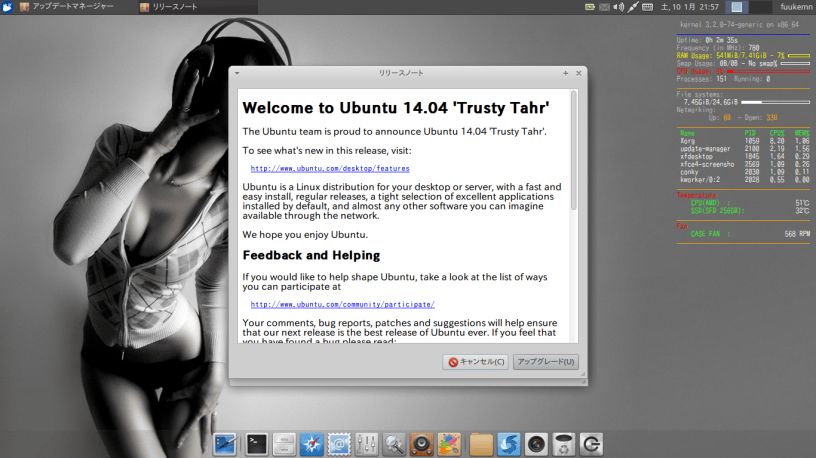Click the volume speaker tray icon

[618, 7]
